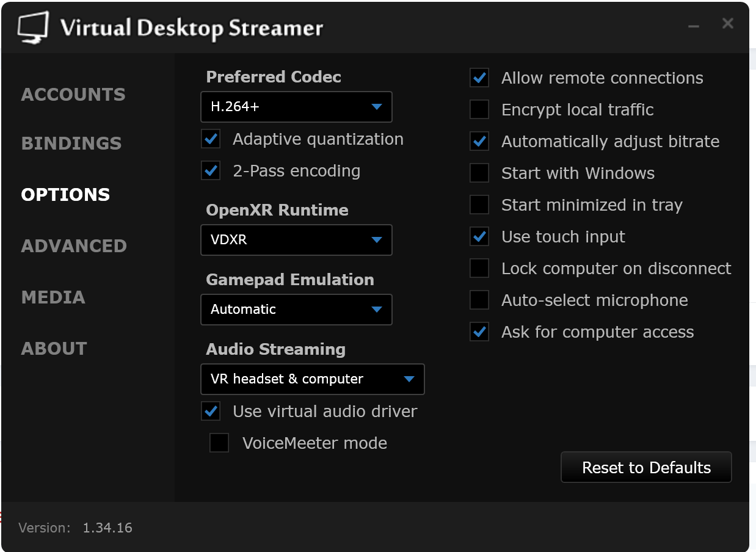This screenshot has height=552, width=756.
Task: Go to the Advanced settings tab
Action: click(x=74, y=246)
